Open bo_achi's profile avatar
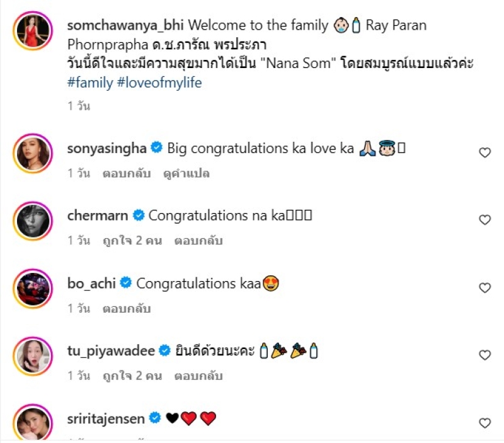504x443 pixels. (x=35, y=289)
